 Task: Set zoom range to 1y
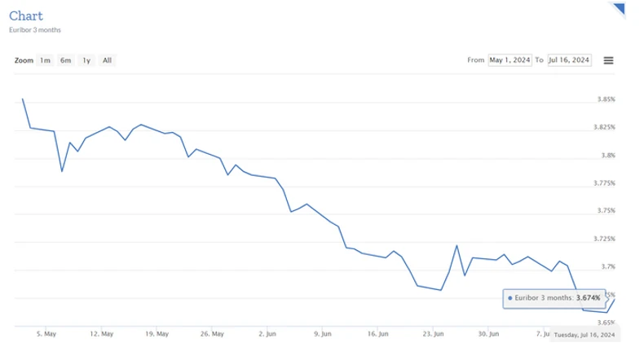[x=86, y=60]
